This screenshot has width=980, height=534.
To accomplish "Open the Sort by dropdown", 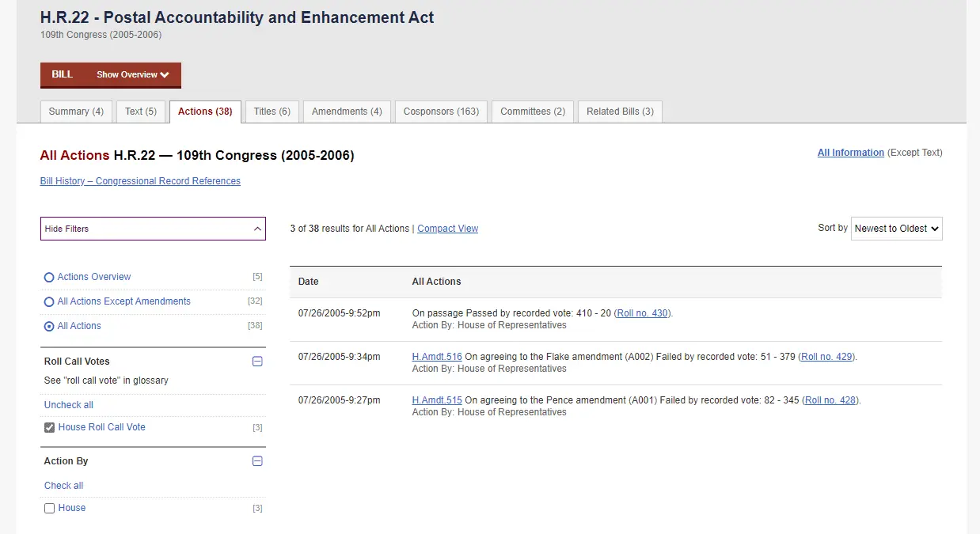I will [x=896, y=229].
